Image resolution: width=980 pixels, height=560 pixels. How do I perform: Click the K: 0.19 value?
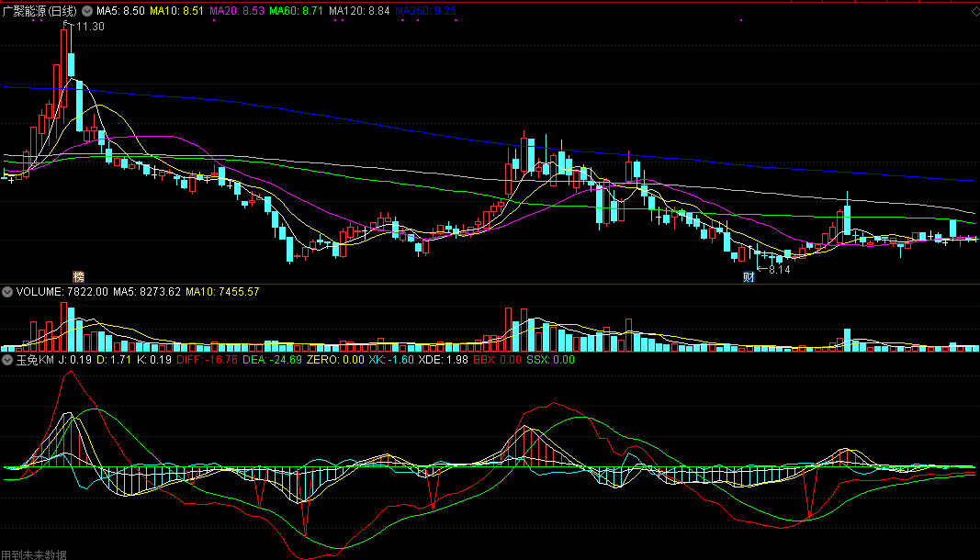(x=153, y=360)
